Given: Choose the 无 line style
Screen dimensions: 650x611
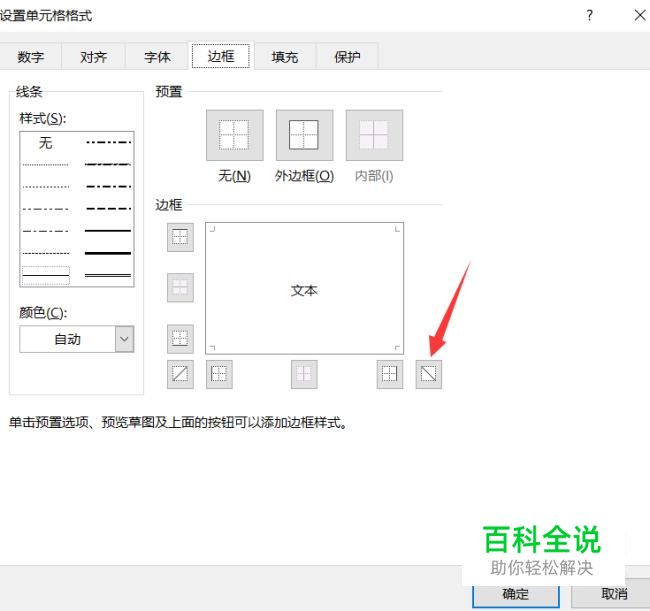Looking at the screenshot, I should click(x=46, y=143).
